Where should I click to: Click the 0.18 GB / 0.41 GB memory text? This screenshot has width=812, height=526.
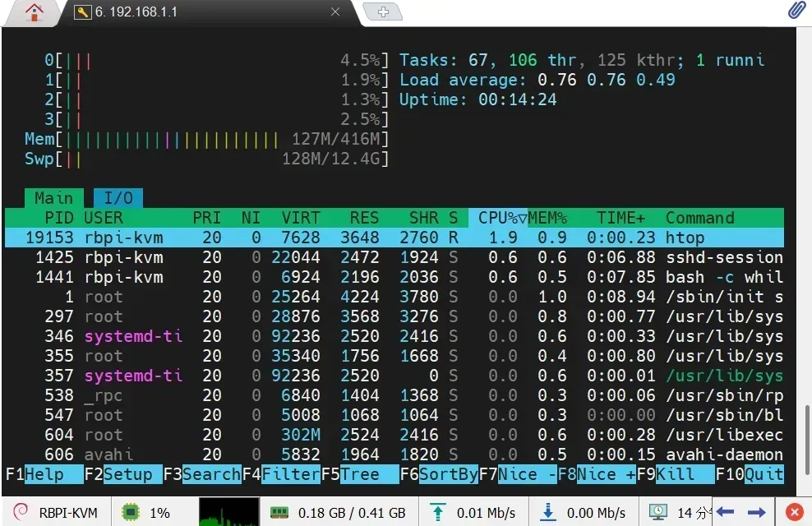pos(352,513)
